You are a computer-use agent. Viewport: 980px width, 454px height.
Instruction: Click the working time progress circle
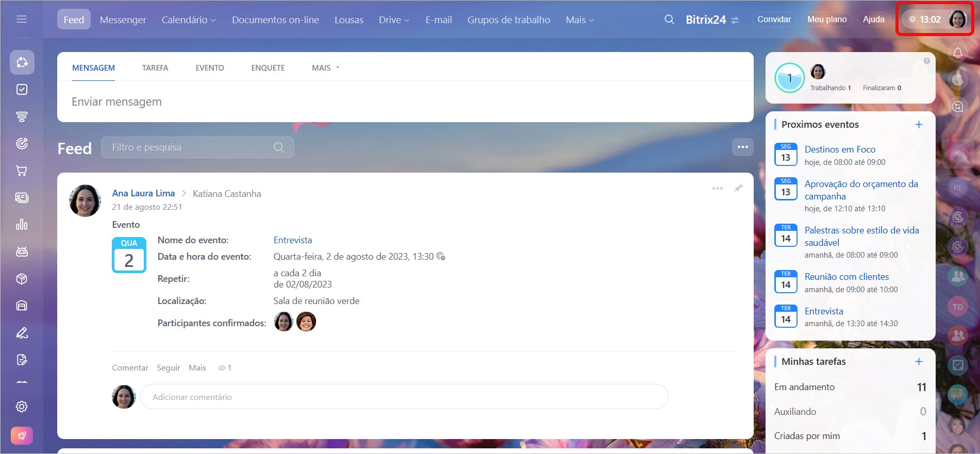[789, 78]
